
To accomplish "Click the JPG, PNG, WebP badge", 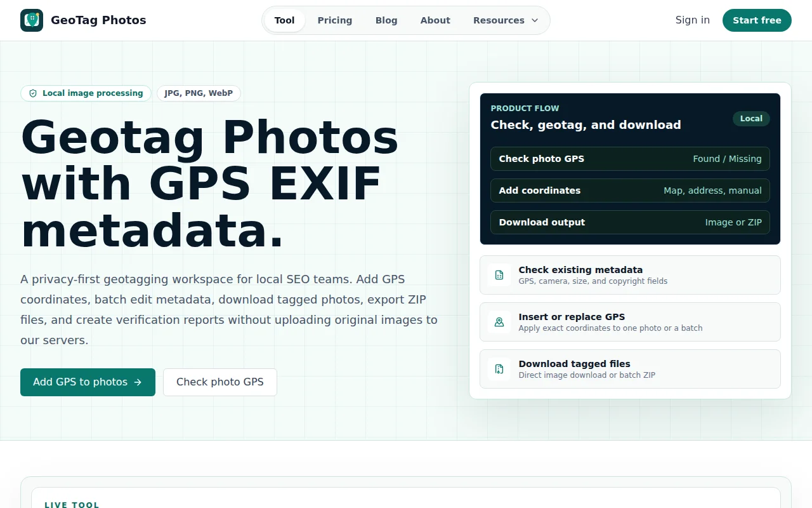I will [199, 93].
